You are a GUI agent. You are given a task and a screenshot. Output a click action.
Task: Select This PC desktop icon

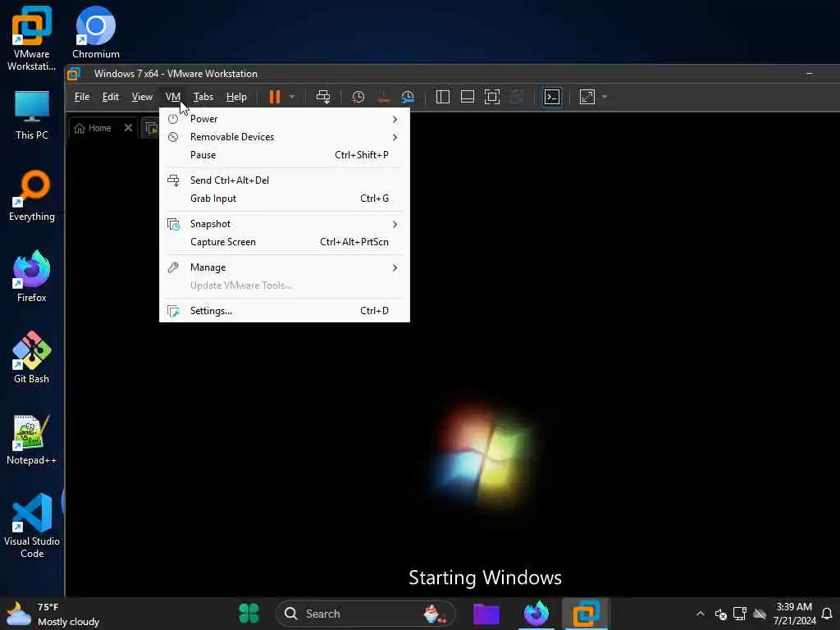pos(32,115)
